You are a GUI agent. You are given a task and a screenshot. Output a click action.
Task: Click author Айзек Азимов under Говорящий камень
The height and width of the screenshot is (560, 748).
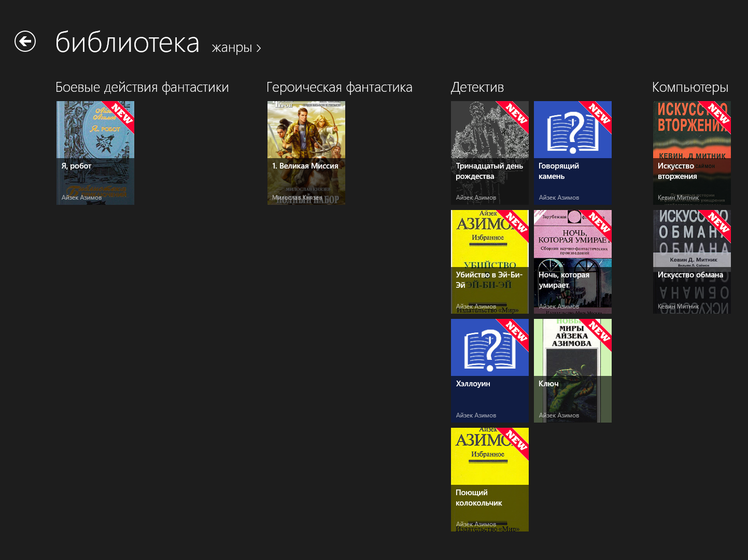pyautogui.click(x=559, y=198)
